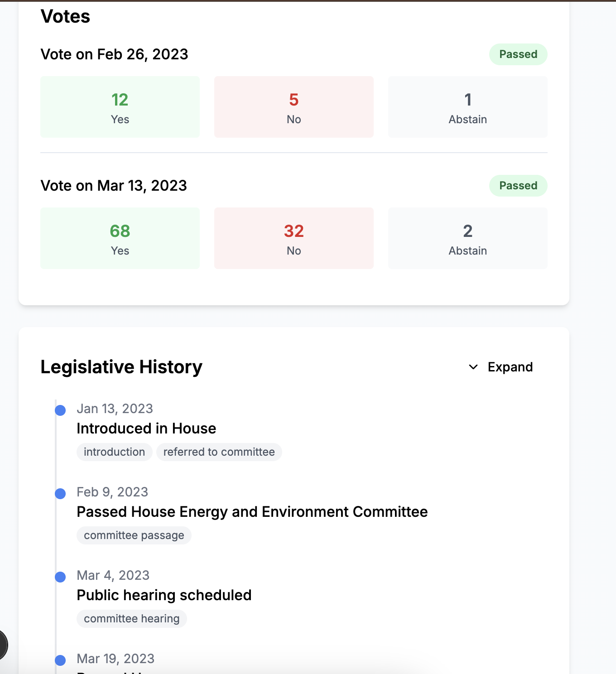Click the 68 Yes vote box

click(x=120, y=238)
